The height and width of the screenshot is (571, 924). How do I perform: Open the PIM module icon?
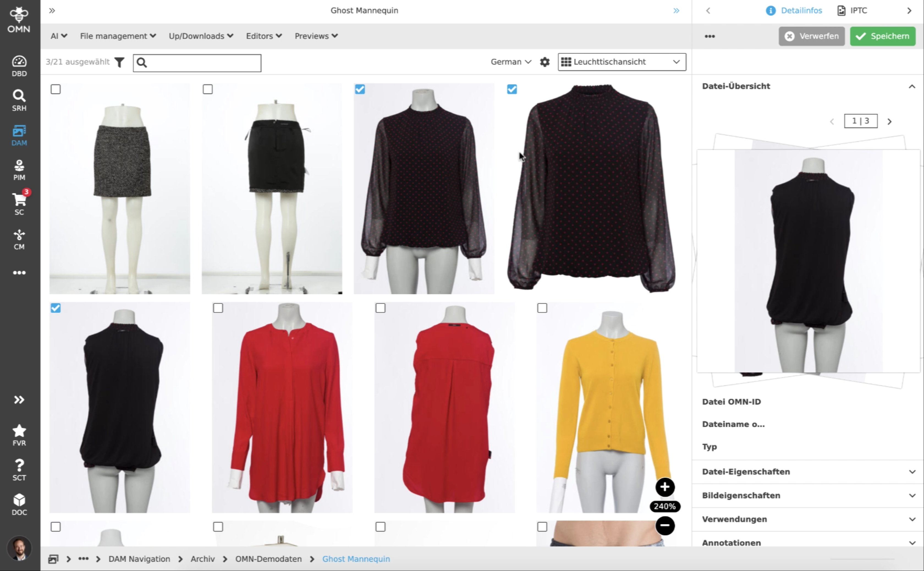point(19,170)
